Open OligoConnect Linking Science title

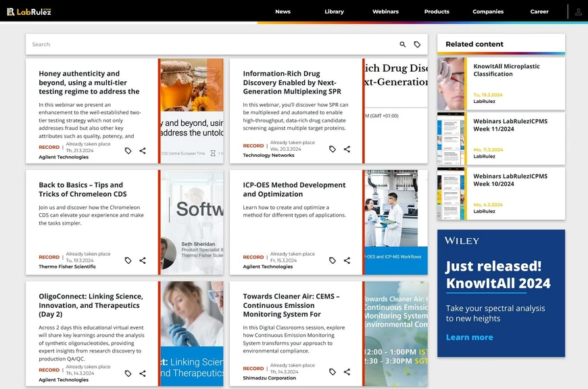[91, 305]
